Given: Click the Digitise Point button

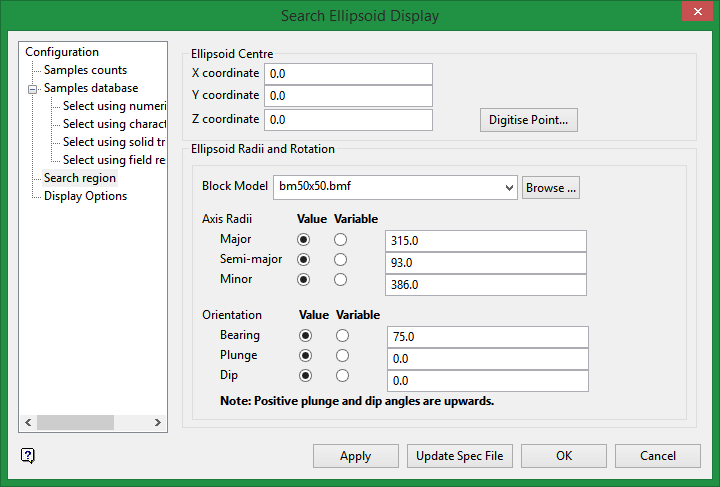Looking at the screenshot, I should (x=529, y=120).
